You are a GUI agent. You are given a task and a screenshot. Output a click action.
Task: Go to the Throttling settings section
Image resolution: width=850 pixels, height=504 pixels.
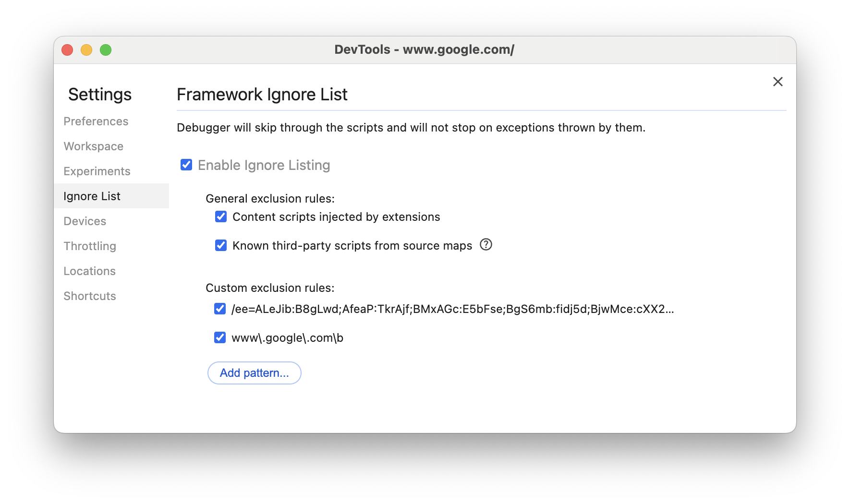click(89, 246)
